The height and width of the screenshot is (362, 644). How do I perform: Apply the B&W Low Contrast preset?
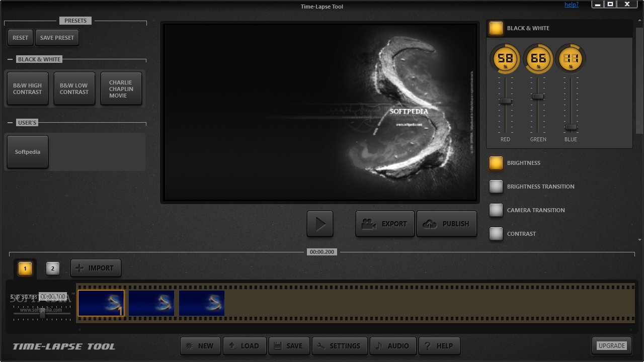pos(74,89)
